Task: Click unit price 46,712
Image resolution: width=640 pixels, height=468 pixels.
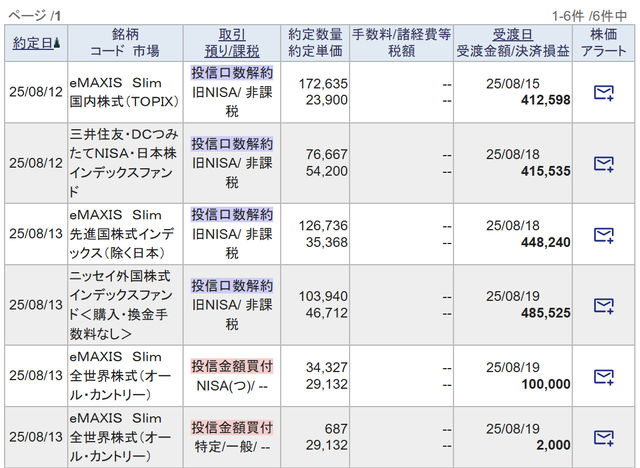Action: (x=327, y=313)
